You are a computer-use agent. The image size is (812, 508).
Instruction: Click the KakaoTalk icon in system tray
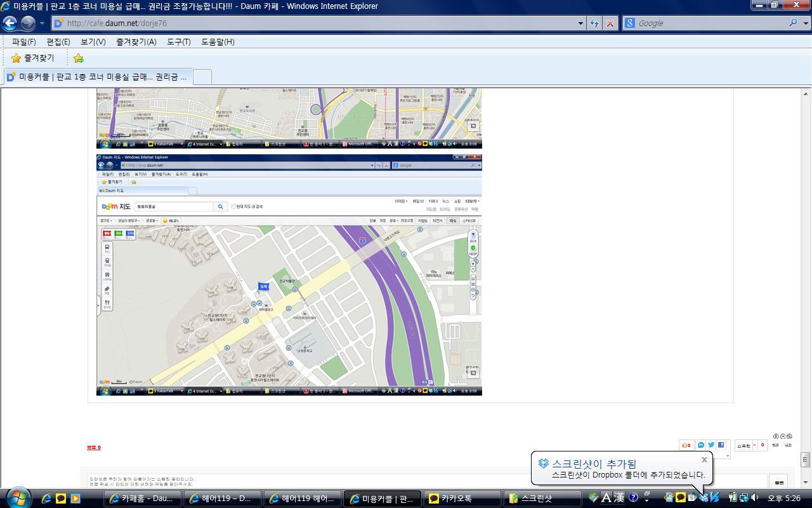pyautogui.click(x=680, y=497)
